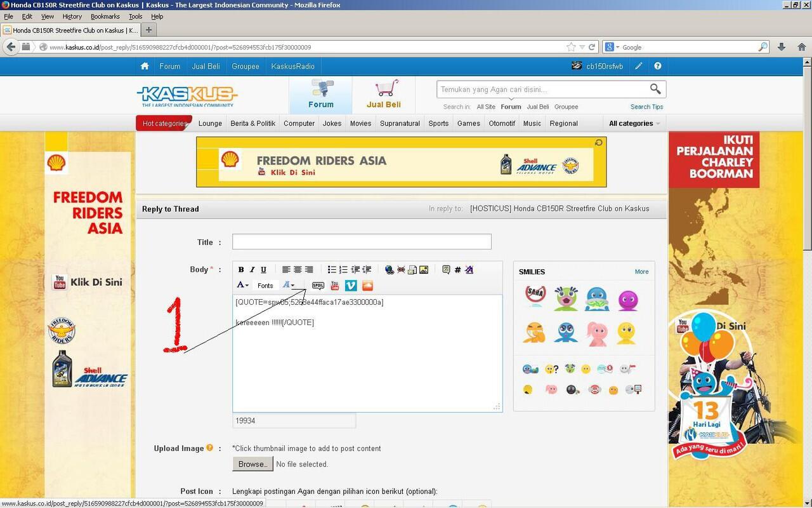The image size is (812, 508).
Task: Remove text formatting with the eraser A icon
Action: (x=469, y=270)
